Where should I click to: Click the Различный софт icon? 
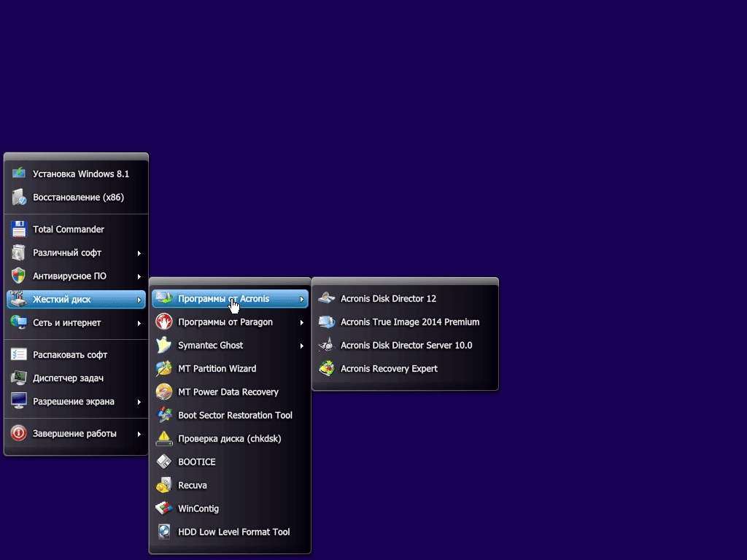[18, 252]
